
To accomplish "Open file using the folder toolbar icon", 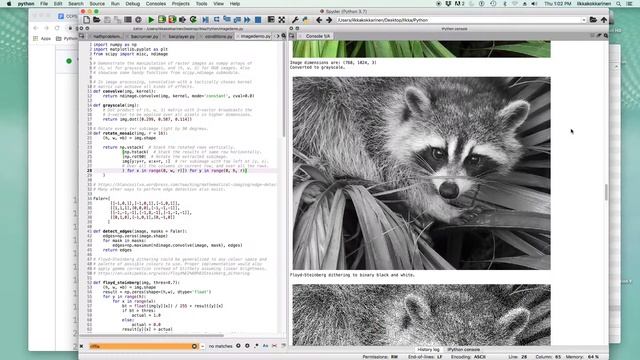I will click(x=96, y=20).
